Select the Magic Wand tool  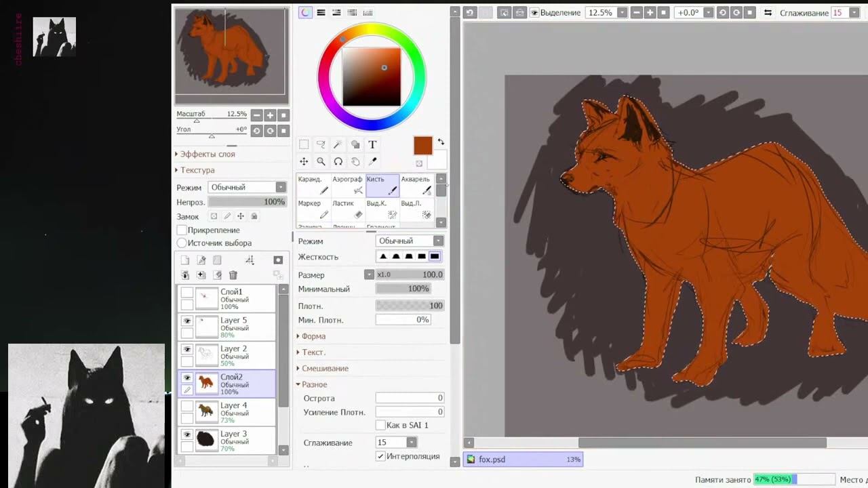pos(338,144)
